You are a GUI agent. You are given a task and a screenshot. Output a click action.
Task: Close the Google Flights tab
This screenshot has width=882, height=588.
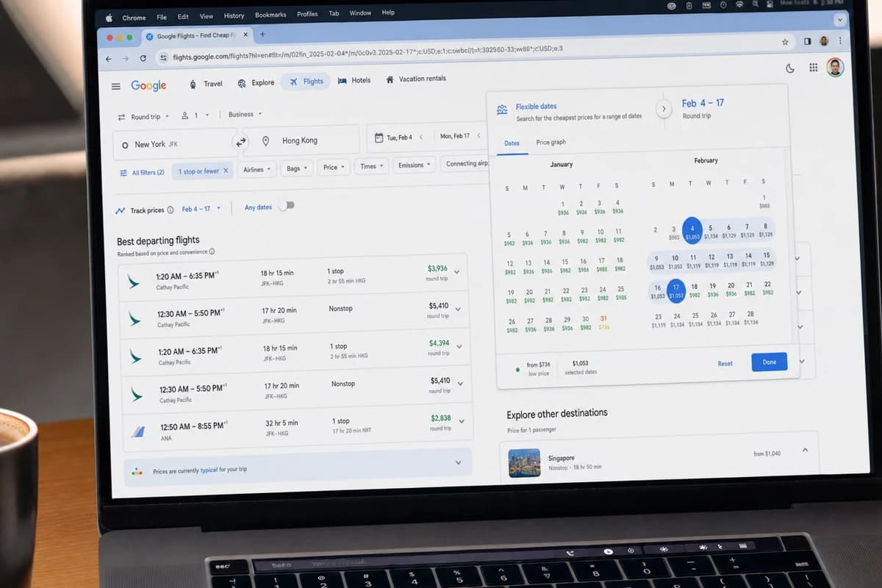[x=245, y=35]
